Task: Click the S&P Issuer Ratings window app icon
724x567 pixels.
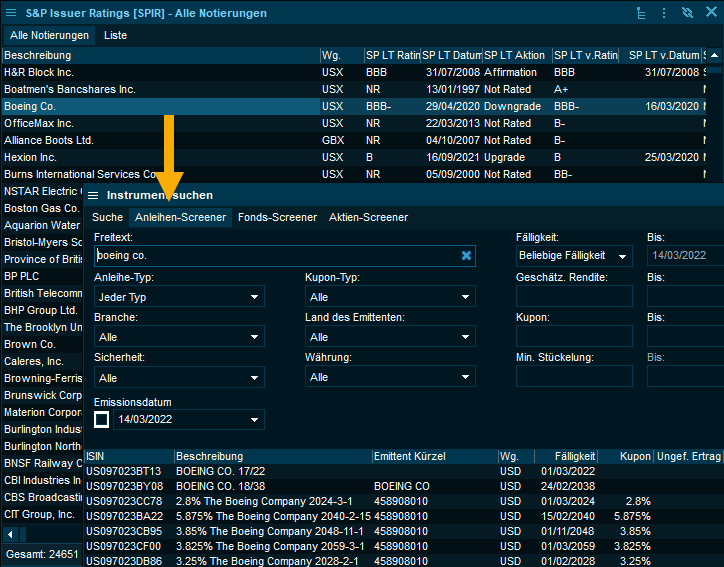Action: point(11,13)
